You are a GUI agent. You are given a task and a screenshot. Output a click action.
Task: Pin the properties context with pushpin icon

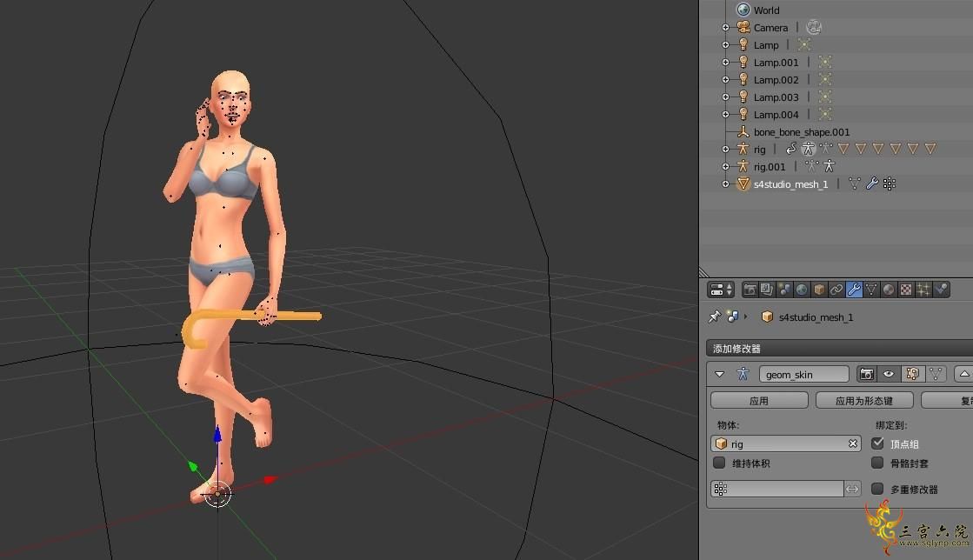(714, 317)
